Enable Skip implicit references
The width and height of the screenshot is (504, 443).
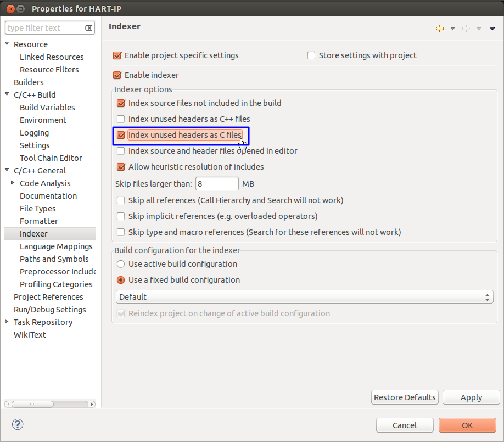[x=120, y=216]
